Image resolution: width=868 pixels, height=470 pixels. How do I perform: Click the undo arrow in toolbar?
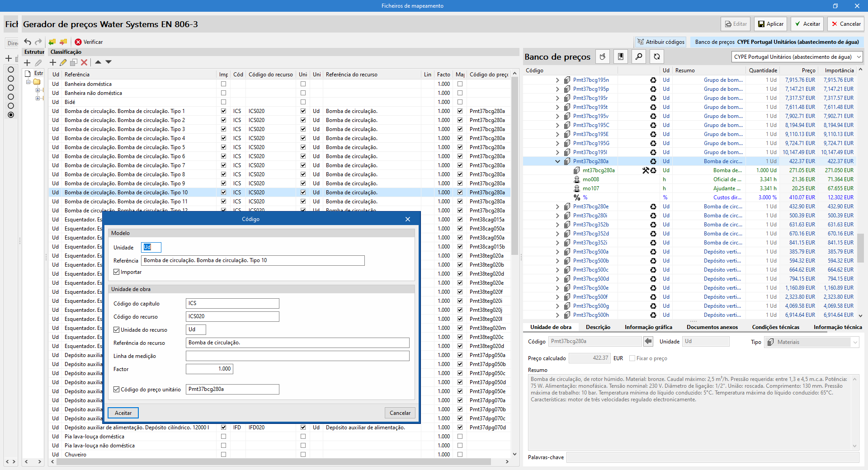[28, 42]
